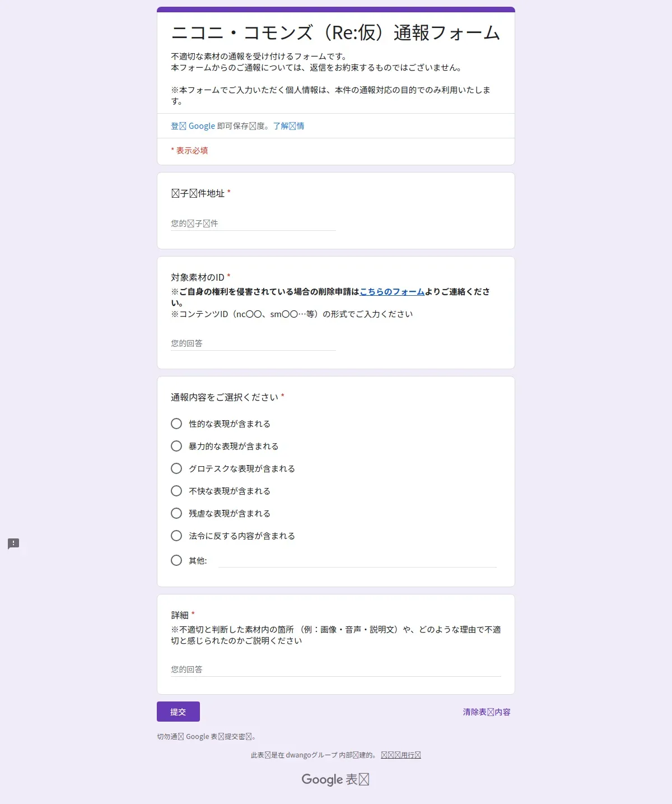Click the 表示必填 required notice text
Viewport: 672px width, 804px height.
tap(189, 151)
